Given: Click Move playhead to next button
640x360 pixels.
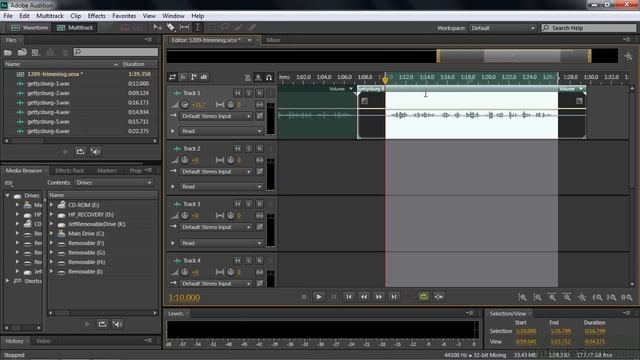Looking at the screenshot, I should pos(394,297).
